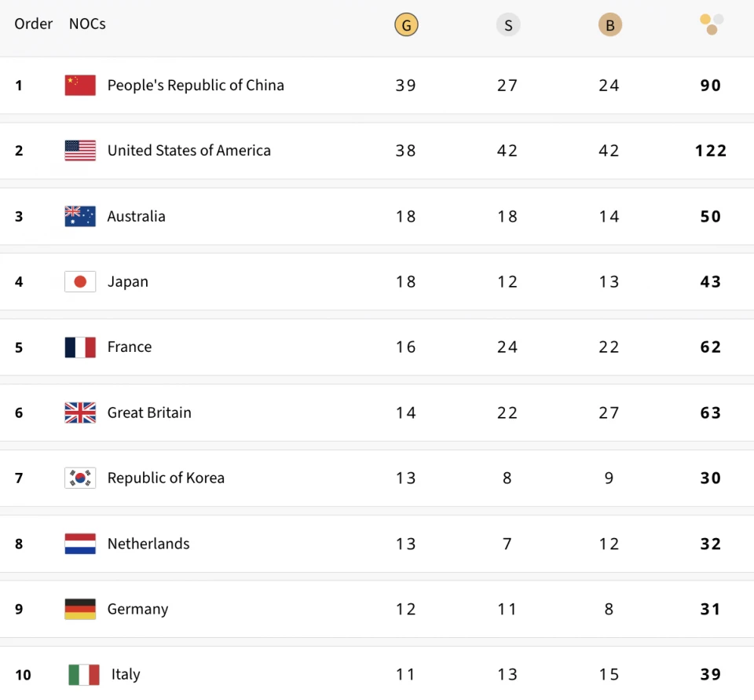The width and height of the screenshot is (754, 700).
Task: Click the Netherlands flag icon
Action: (x=80, y=544)
